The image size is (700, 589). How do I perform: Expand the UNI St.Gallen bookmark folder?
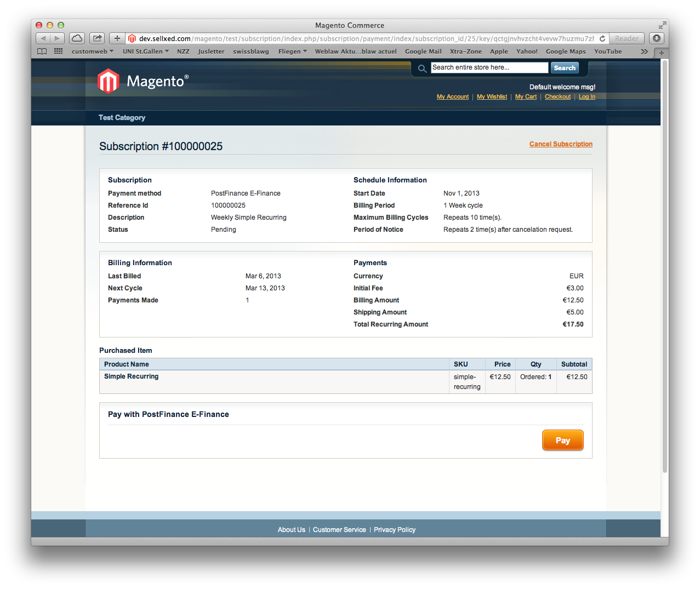(x=146, y=52)
